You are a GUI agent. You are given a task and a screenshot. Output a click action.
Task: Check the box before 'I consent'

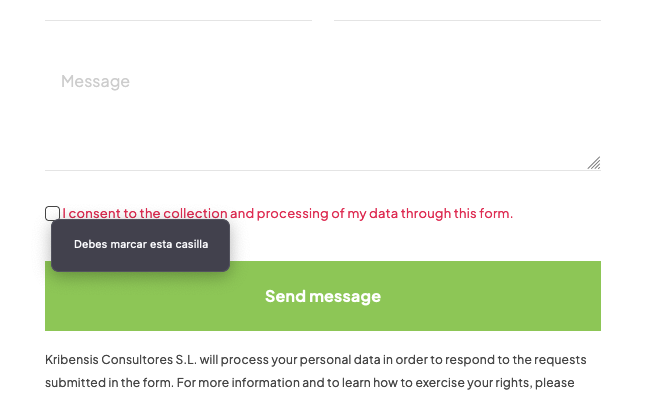coord(52,213)
